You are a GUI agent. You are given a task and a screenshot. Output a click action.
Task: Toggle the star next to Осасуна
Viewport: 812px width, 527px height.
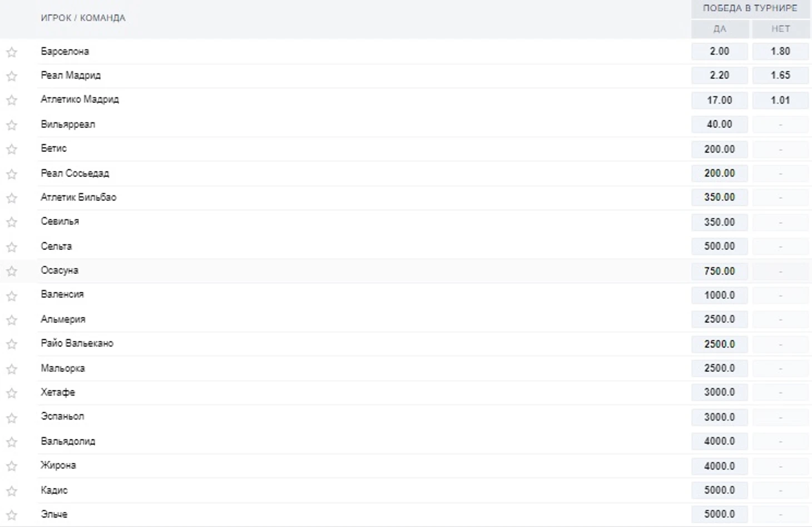point(12,272)
